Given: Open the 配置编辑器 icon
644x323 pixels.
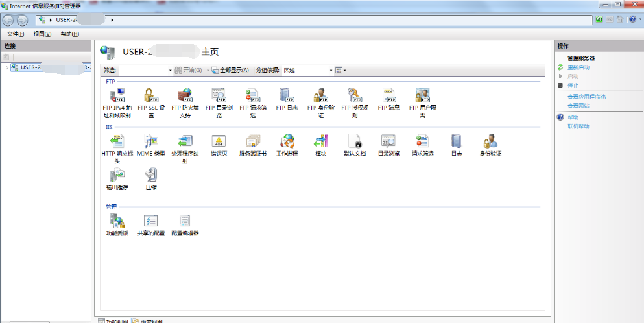Looking at the screenshot, I should pos(185,222).
